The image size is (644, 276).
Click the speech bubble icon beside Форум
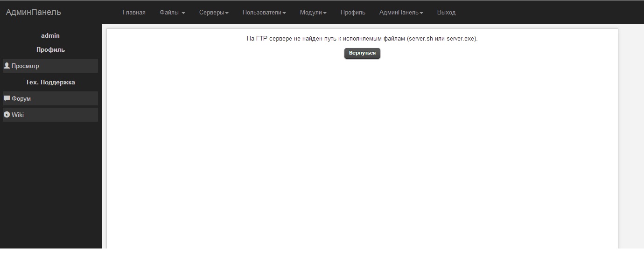click(x=7, y=98)
